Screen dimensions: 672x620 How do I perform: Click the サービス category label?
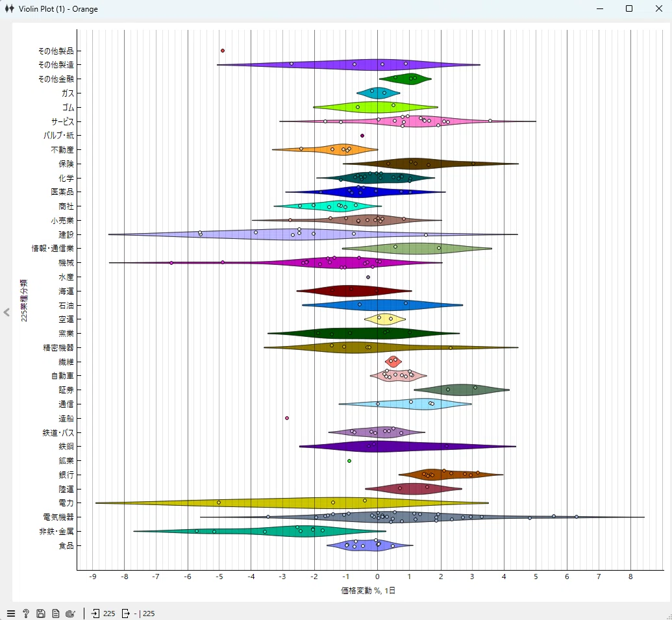point(62,121)
